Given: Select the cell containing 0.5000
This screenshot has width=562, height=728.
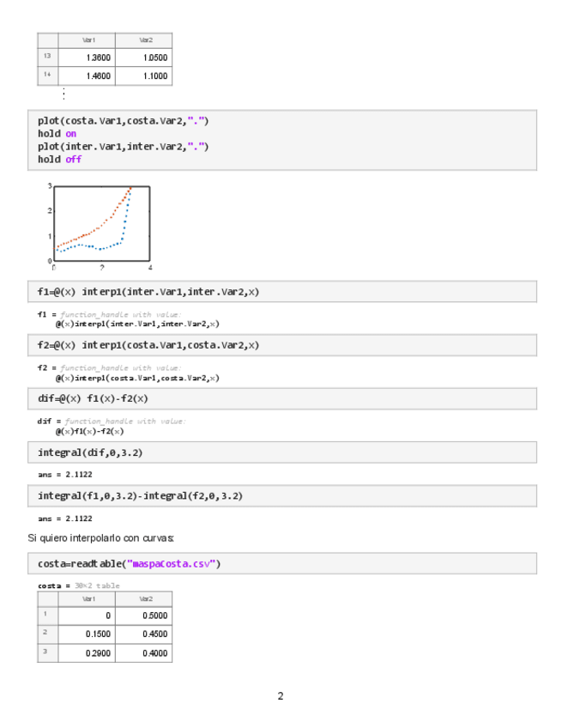Looking at the screenshot, I should click(x=144, y=616).
